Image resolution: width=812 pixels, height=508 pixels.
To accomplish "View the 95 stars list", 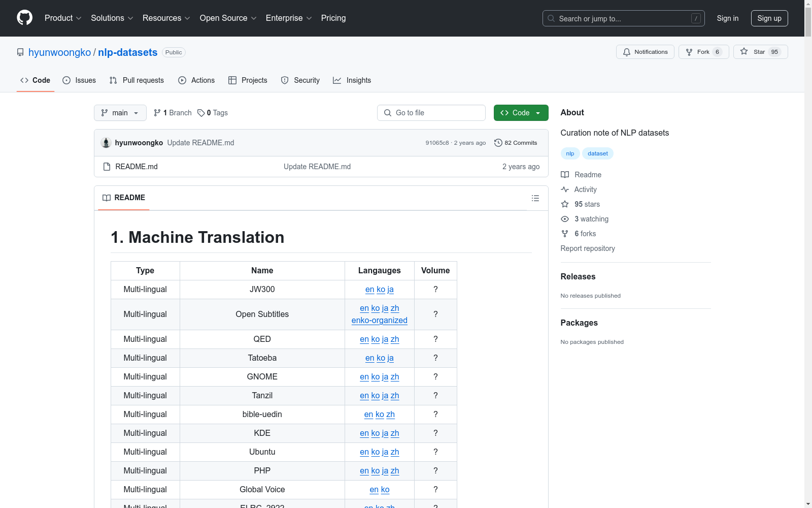I will coord(581,204).
